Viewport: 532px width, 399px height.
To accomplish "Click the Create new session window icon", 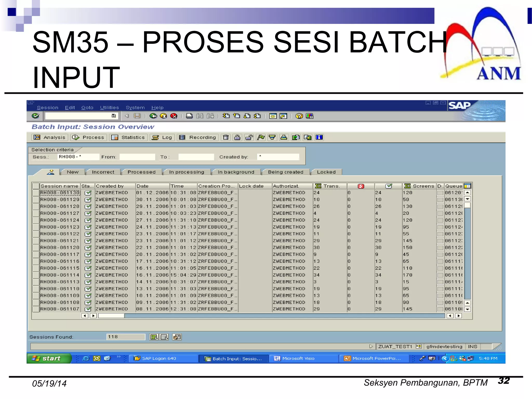I will (x=273, y=116).
